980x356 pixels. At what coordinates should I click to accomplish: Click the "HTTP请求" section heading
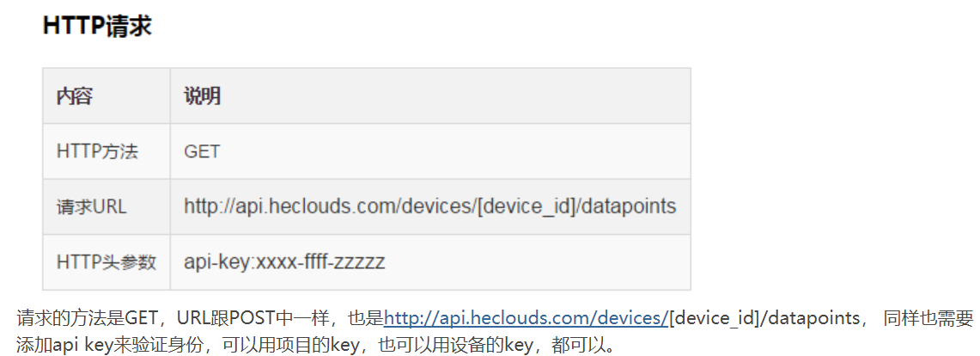[97, 26]
